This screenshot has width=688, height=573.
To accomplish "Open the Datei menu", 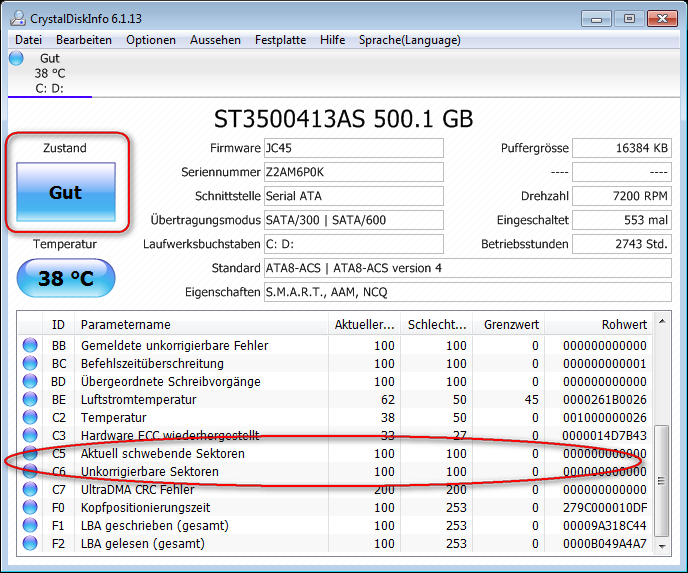I will tap(28, 40).
